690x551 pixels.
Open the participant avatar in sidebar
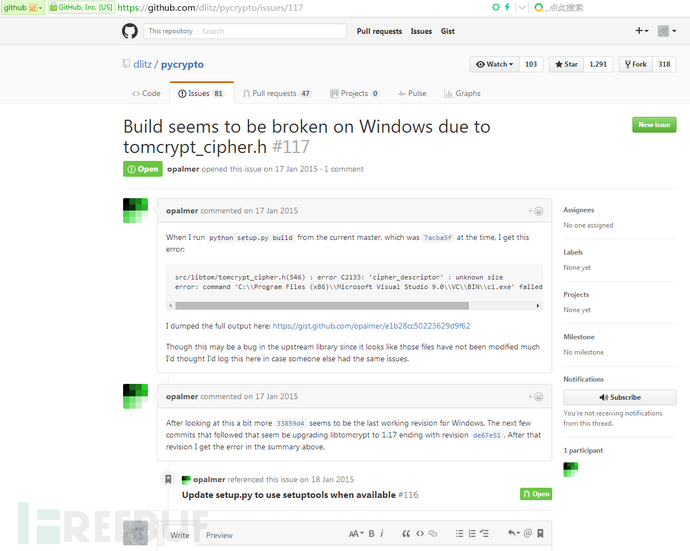(x=571, y=470)
